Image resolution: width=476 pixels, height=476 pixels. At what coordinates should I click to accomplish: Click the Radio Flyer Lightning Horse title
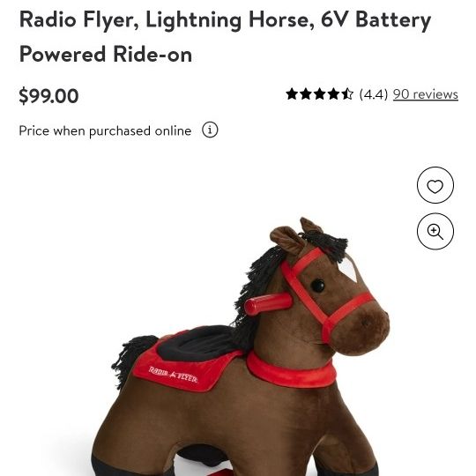click(225, 37)
